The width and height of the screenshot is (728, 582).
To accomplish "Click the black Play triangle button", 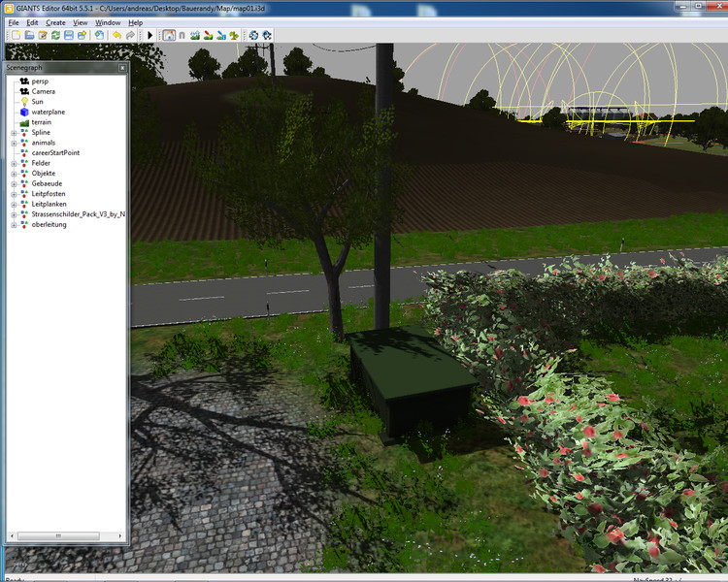I will [149, 35].
